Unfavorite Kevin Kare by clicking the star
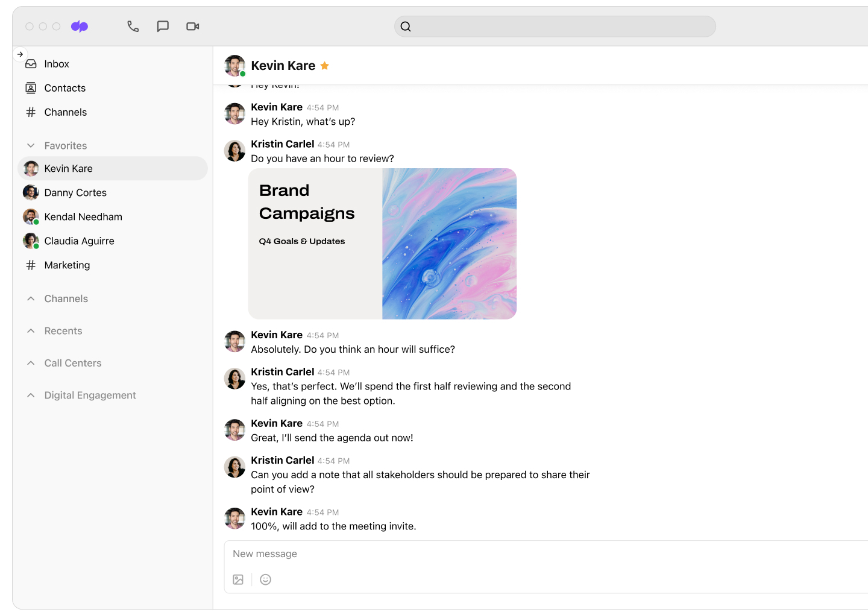 click(x=325, y=65)
